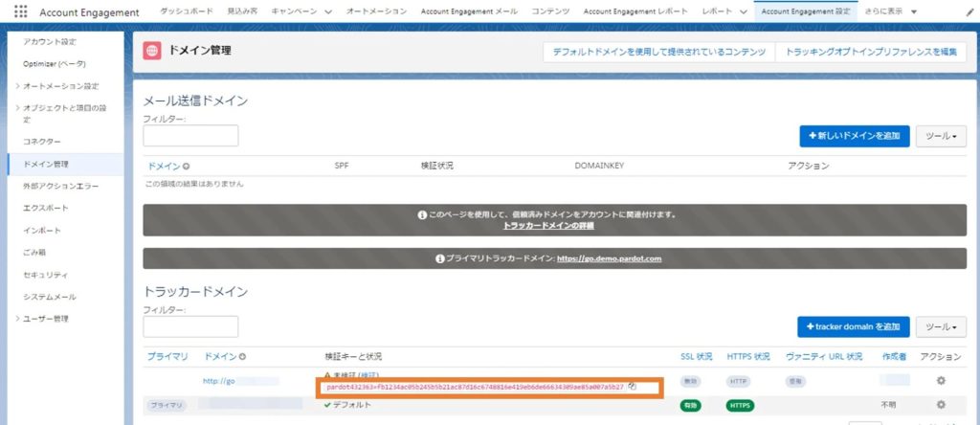The height and width of the screenshot is (425, 980).
Task: Open https://go.demo.pardot.com link
Action: coord(609,258)
